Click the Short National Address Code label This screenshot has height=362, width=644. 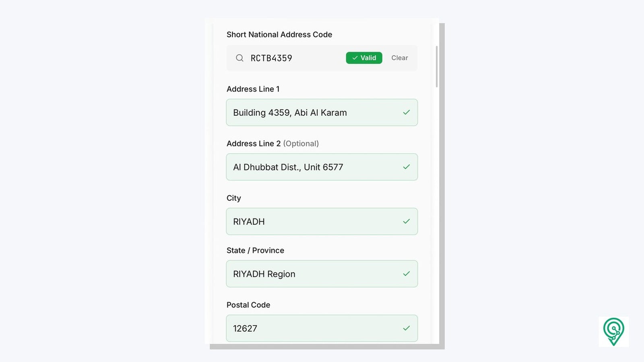click(279, 35)
